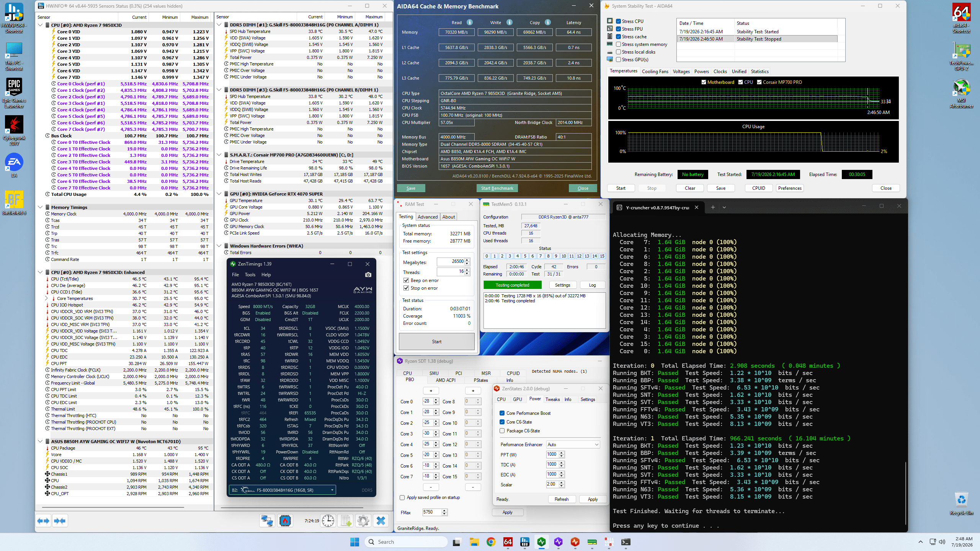Image resolution: width=980 pixels, height=551 pixels.
Task: Toggle the Motherboard temperature graph checkbox
Action: [x=704, y=82]
